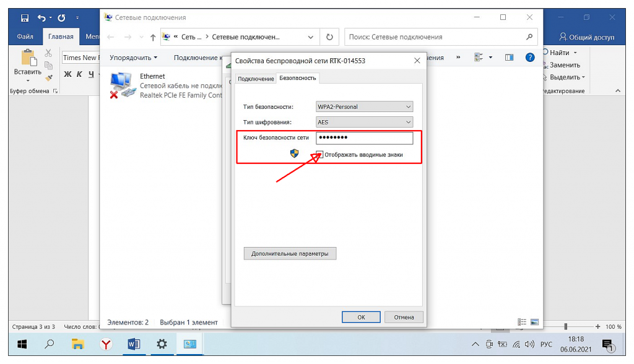Open the 'Тип безопасности' dropdown
The height and width of the screenshot is (364, 634).
(x=364, y=106)
